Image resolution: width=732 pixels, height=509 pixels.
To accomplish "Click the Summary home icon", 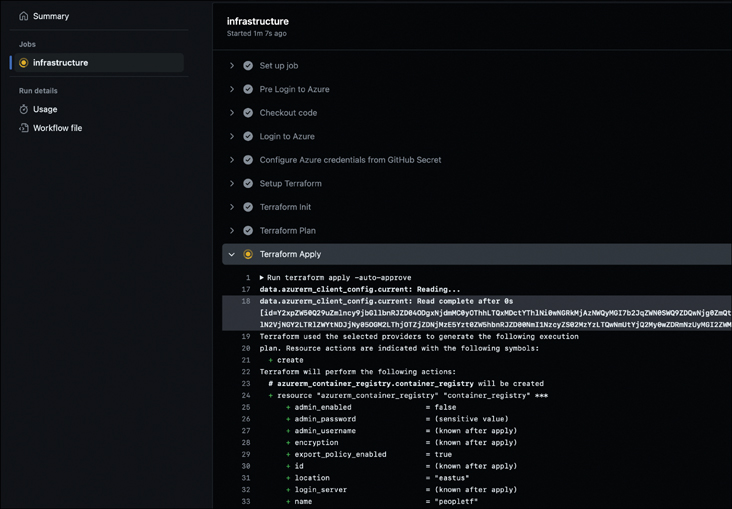I will 24,16.
